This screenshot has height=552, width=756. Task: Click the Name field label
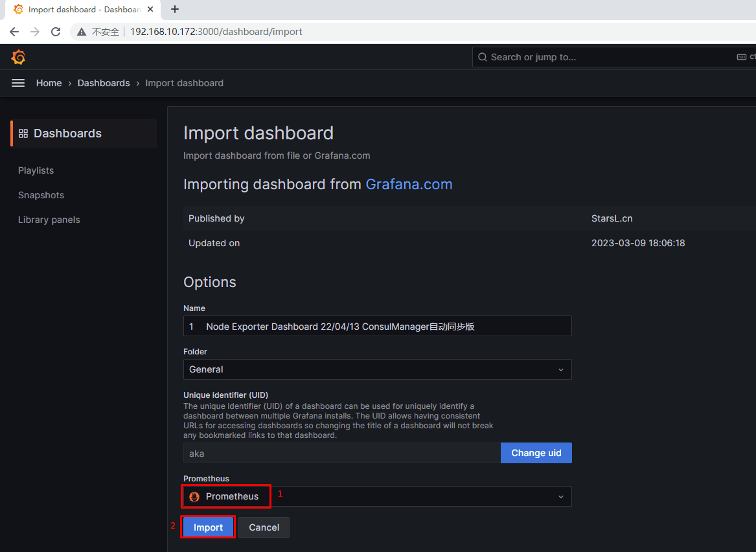coord(194,308)
